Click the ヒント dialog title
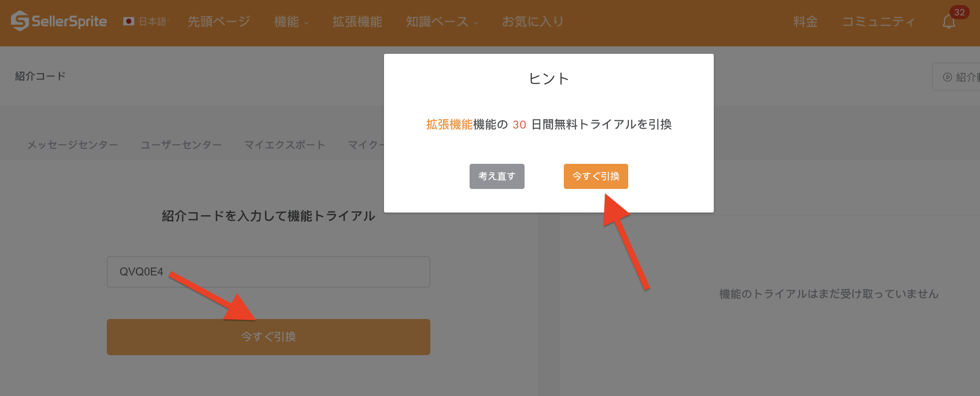The height and width of the screenshot is (396, 980). (x=549, y=79)
